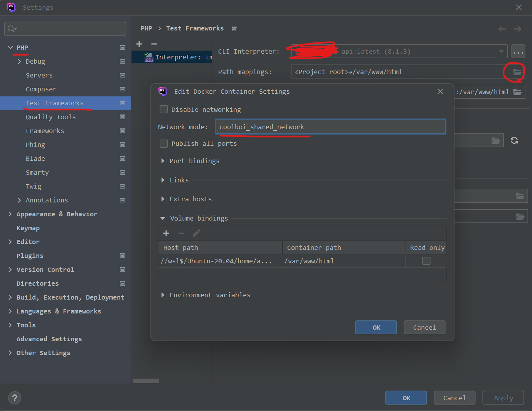Navigate forward with right arrow in Settings
Viewport: 532px width, 411px height.
coord(517,29)
